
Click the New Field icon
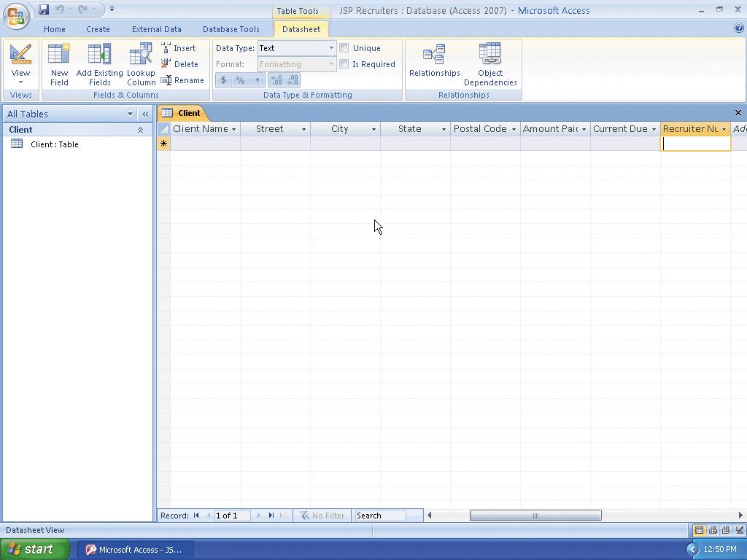point(59,64)
